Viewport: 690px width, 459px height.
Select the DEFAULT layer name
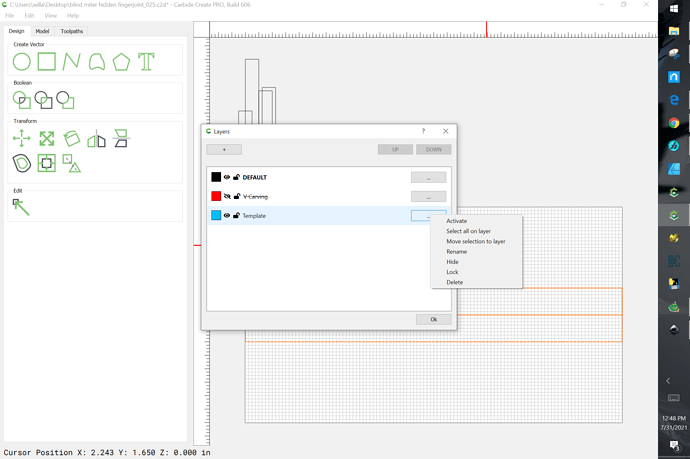coord(255,177)
